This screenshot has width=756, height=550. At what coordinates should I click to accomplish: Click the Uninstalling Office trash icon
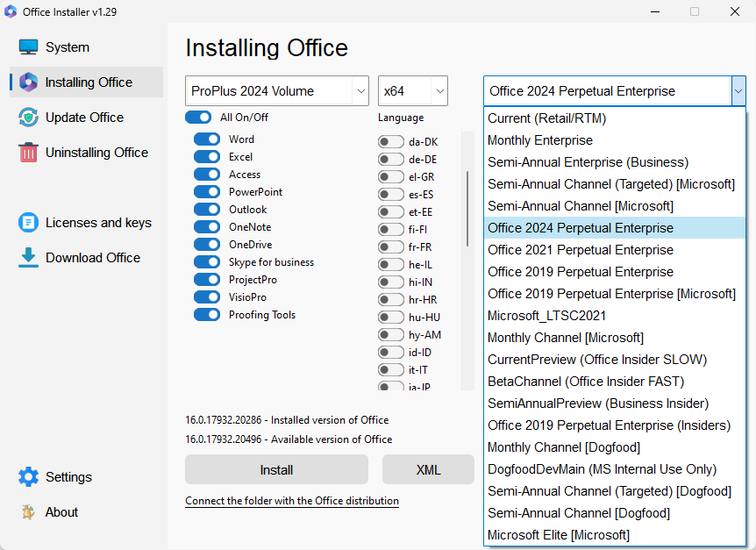click(28, 153)
